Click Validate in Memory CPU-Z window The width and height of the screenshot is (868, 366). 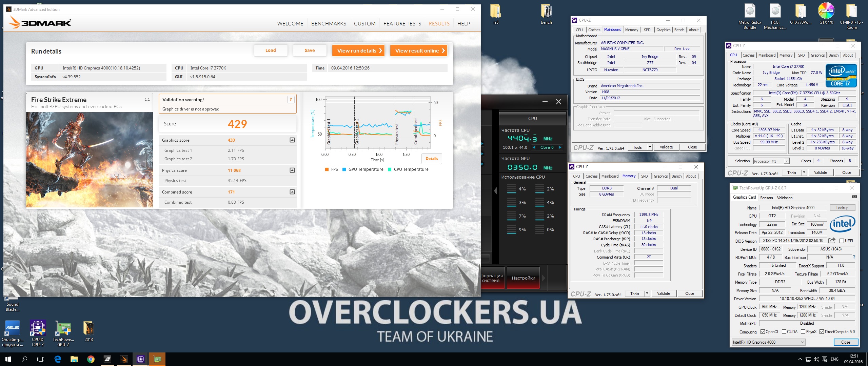(664, 293)
